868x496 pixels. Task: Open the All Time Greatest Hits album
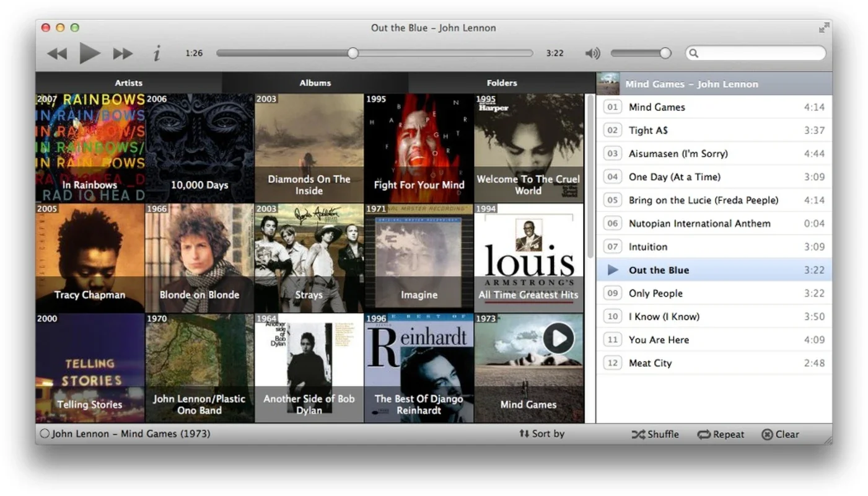528,258
